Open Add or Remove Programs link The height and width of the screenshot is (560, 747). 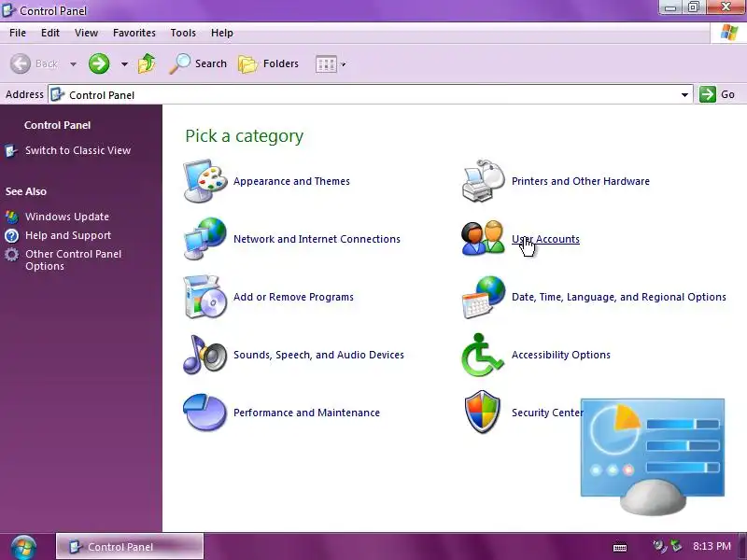tap(293, 297)
